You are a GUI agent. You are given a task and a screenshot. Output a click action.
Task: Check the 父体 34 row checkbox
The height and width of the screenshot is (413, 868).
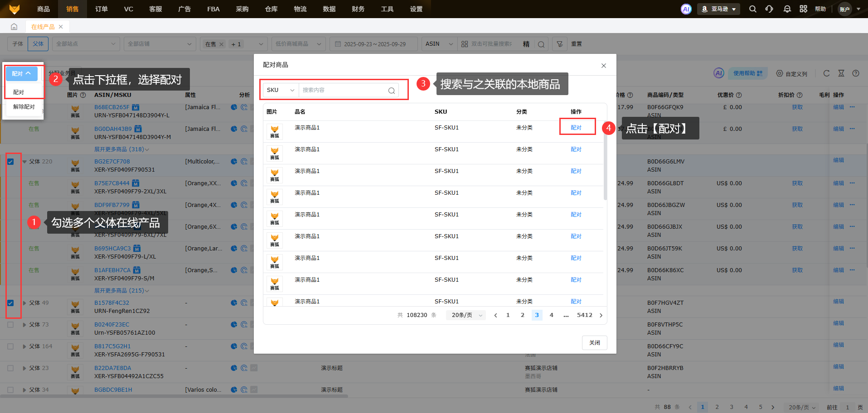click(10, 390)
